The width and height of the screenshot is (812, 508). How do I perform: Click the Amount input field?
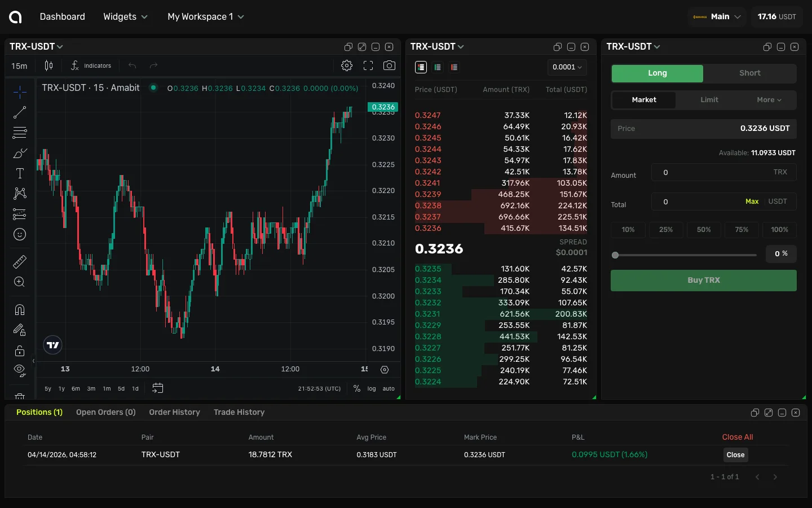[x=723, y=172]
